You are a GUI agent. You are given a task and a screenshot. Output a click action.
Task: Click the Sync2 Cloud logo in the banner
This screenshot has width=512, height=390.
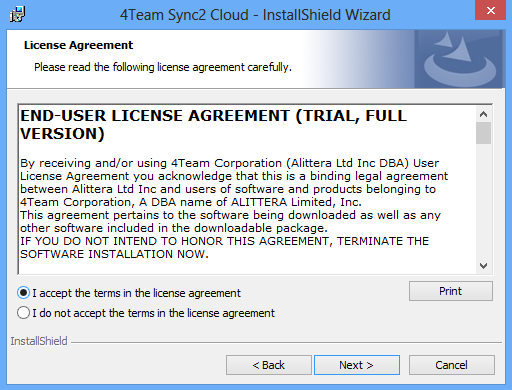tap(459, 59)
